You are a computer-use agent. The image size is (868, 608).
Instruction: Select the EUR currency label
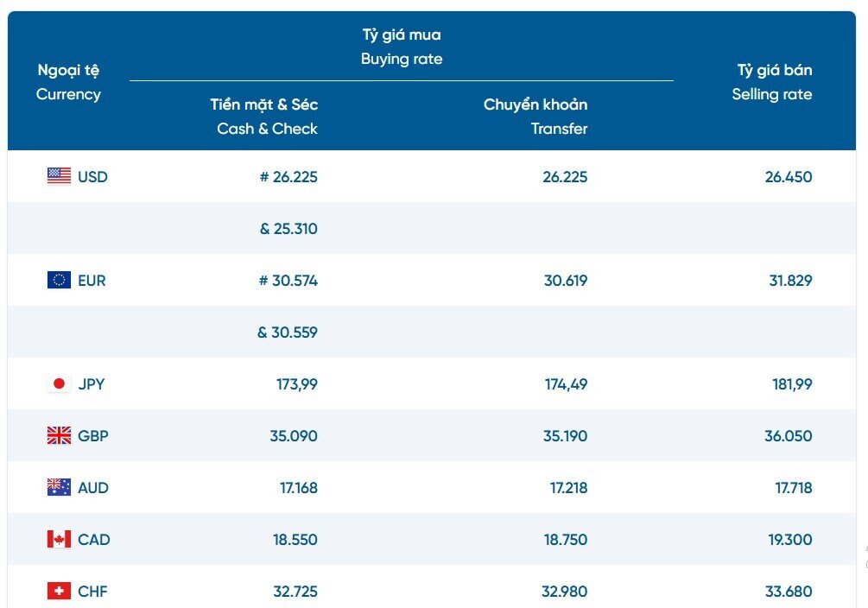click(x=92, y=280)
